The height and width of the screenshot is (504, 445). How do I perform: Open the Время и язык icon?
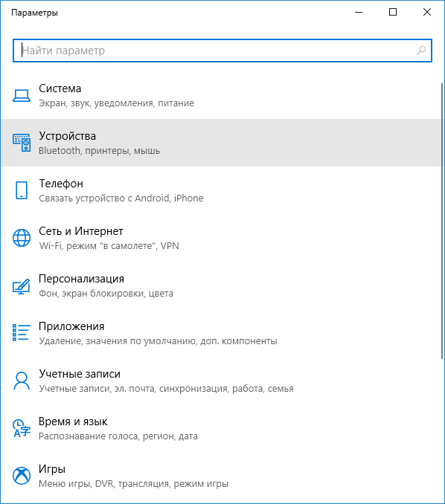point(22,428)
